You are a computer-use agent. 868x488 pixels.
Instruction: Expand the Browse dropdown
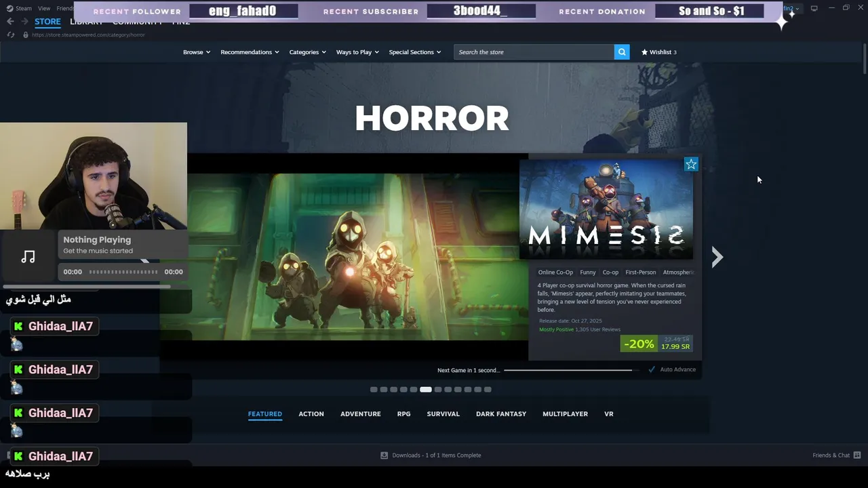point(197,52)
